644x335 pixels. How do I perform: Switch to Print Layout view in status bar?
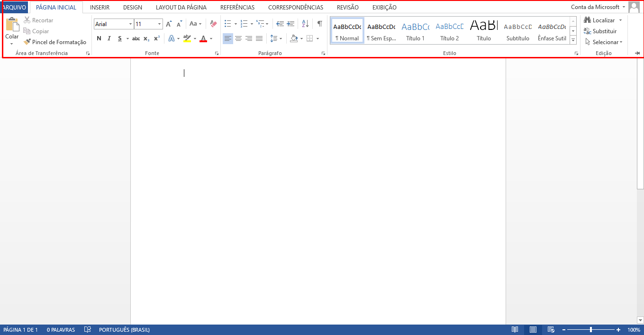(533, 330)
